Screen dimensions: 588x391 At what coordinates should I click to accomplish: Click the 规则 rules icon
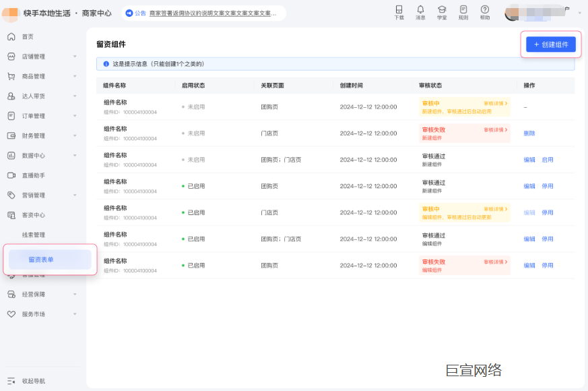coord(463,10)
